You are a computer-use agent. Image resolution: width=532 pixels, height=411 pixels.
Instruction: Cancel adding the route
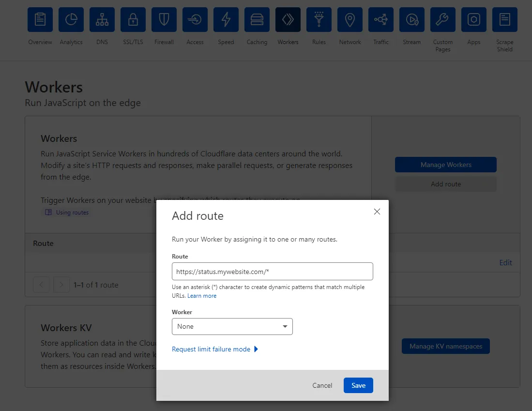pyautogui.click(x=322, y=385)
